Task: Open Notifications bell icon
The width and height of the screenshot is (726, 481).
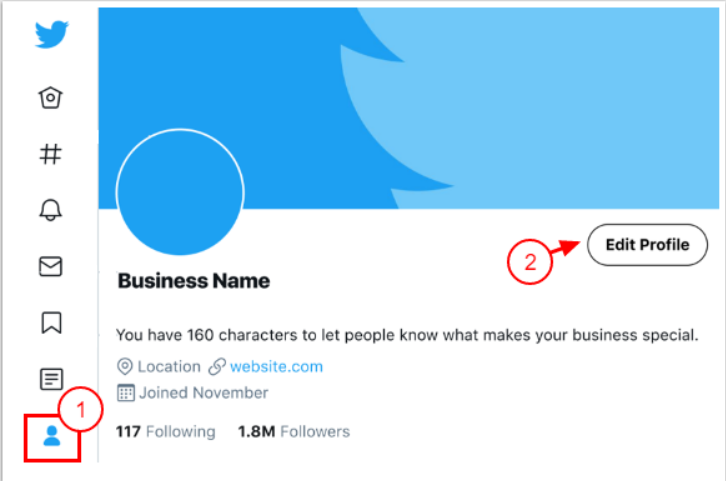Action: (51, 210)
